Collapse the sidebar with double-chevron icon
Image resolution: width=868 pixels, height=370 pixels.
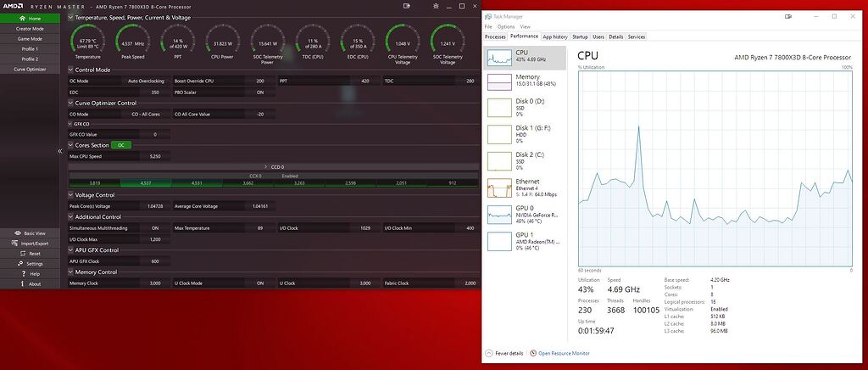(x=60, y=149)
